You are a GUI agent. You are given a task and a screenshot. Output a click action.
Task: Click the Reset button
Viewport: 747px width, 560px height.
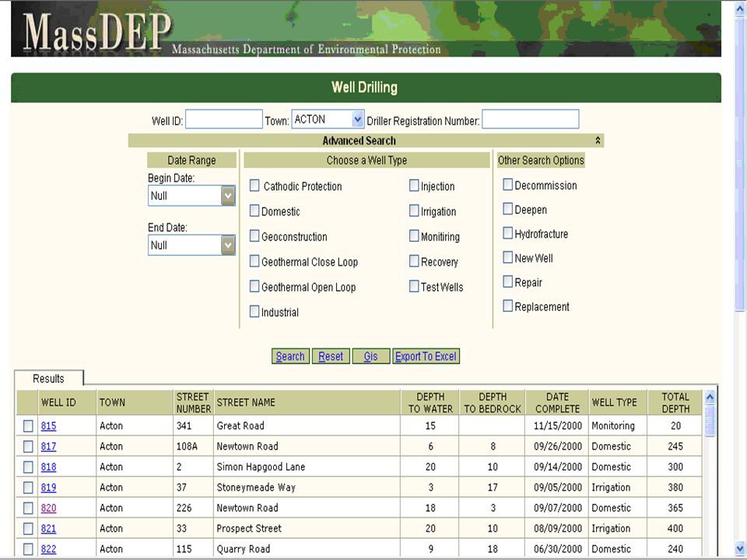331,356
